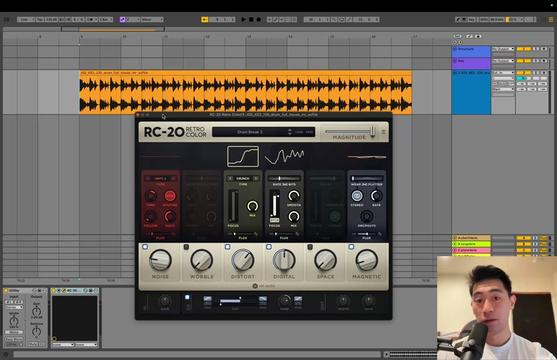
Task: Open the 1 Bar quantization dropdown
Action: [106, 20]
